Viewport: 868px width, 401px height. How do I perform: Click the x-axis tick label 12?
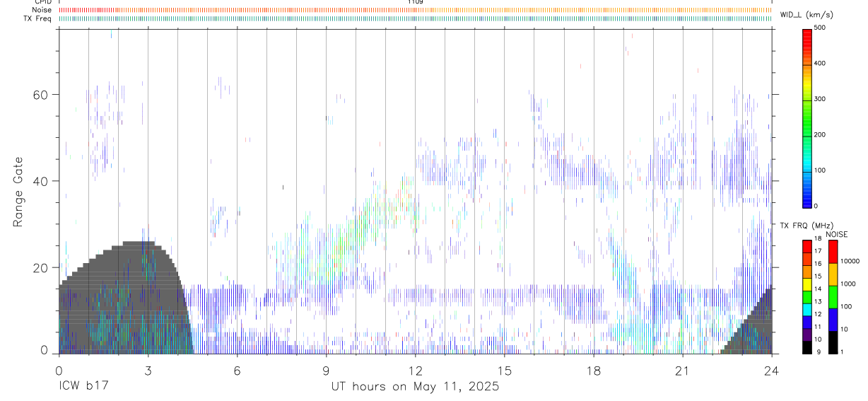point(415,371)
